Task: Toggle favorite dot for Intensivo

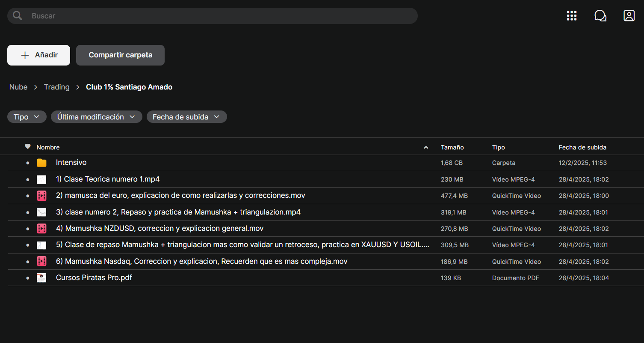Action: pos(28,163)
